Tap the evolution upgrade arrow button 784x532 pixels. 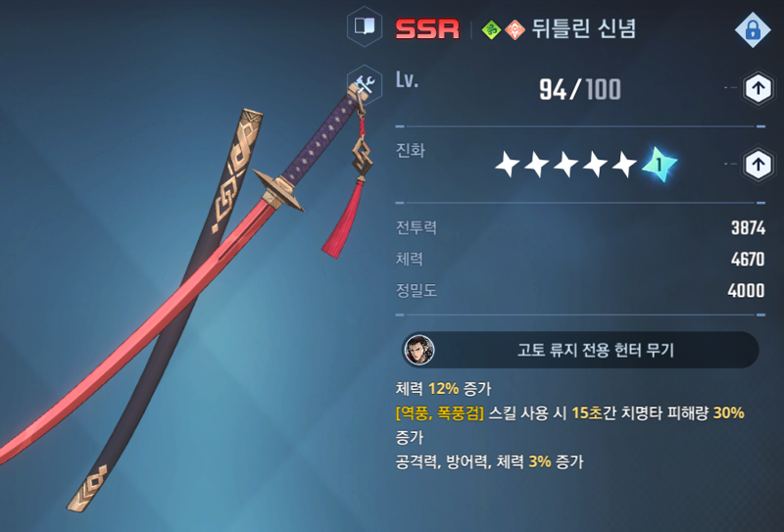coord(758,165)
